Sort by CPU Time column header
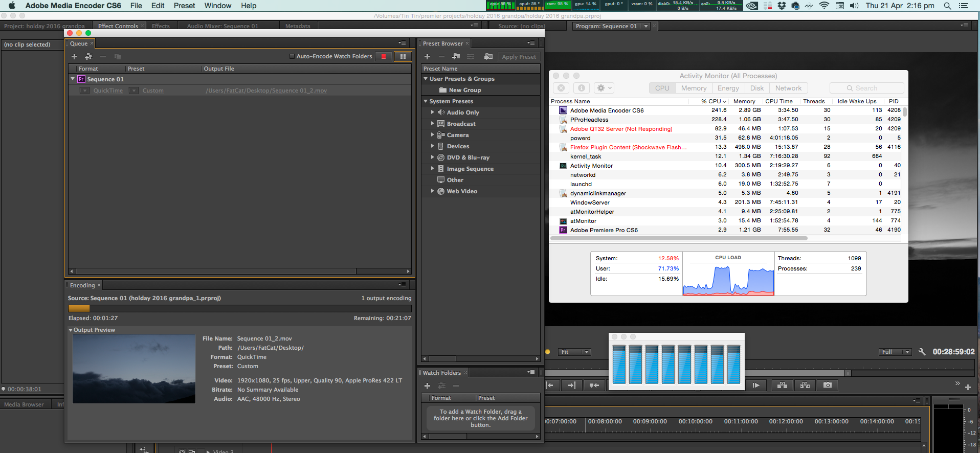Image resolution: width=980 pixels, height=453 pixels. [779, 101]
